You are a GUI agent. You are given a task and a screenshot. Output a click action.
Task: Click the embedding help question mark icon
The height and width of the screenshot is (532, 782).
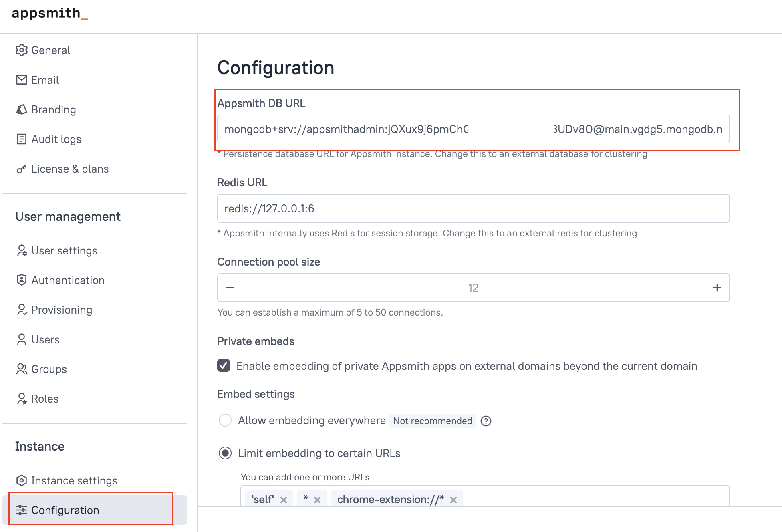486,421
